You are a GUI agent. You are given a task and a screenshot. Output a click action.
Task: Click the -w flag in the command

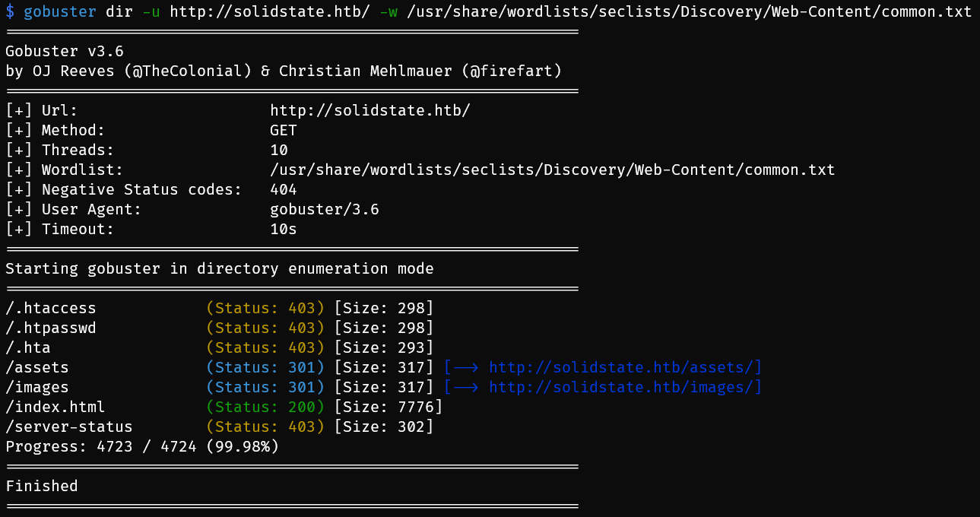(389, 12)
